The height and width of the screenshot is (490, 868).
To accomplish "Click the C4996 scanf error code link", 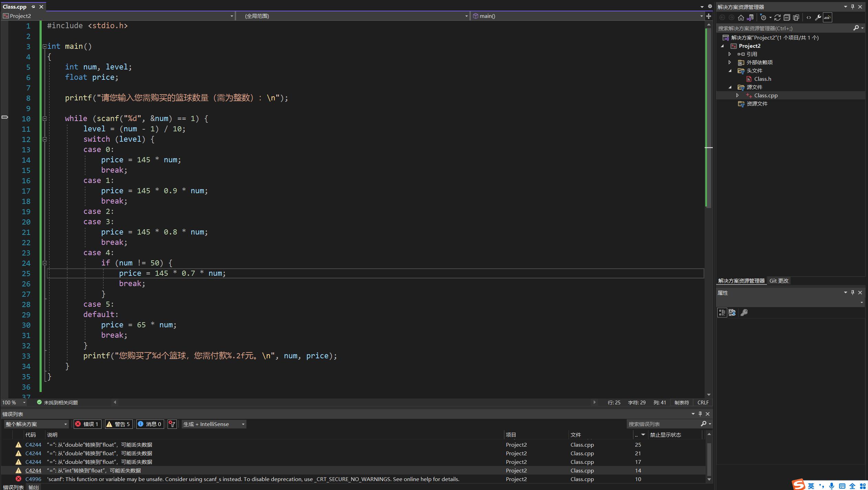I will [33, 479].
